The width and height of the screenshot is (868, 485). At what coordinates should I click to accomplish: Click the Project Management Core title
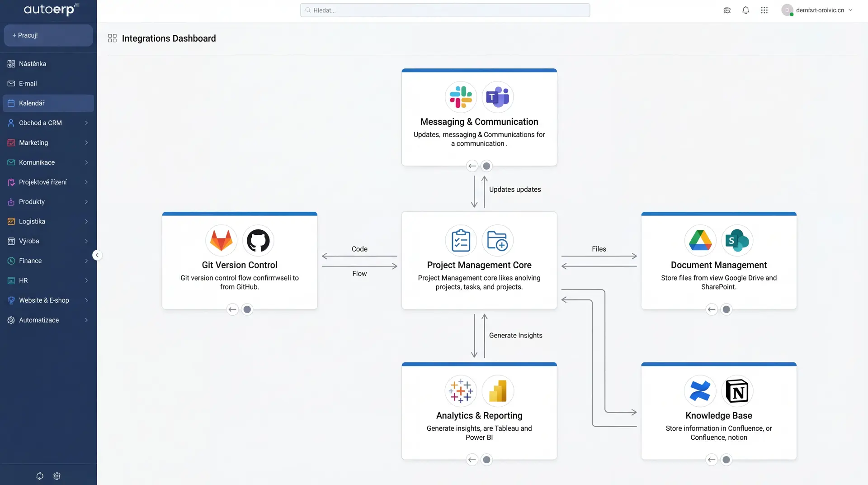pos(479,265)
